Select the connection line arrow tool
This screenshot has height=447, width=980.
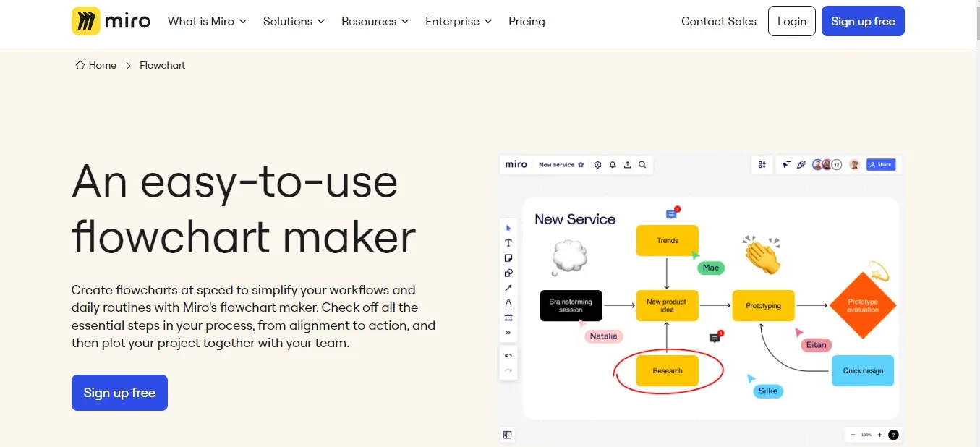[508, 288]
